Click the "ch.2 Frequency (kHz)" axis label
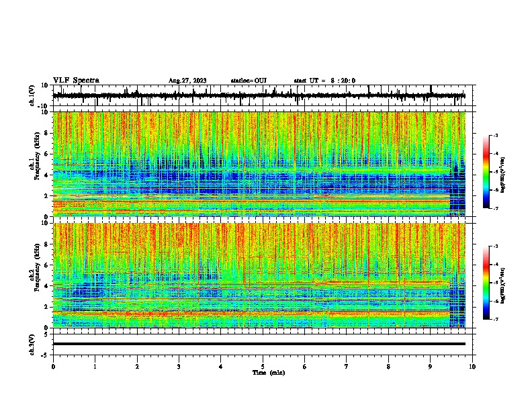The width and height of the screenshot is (532, 411). click(x=34, y=267)
